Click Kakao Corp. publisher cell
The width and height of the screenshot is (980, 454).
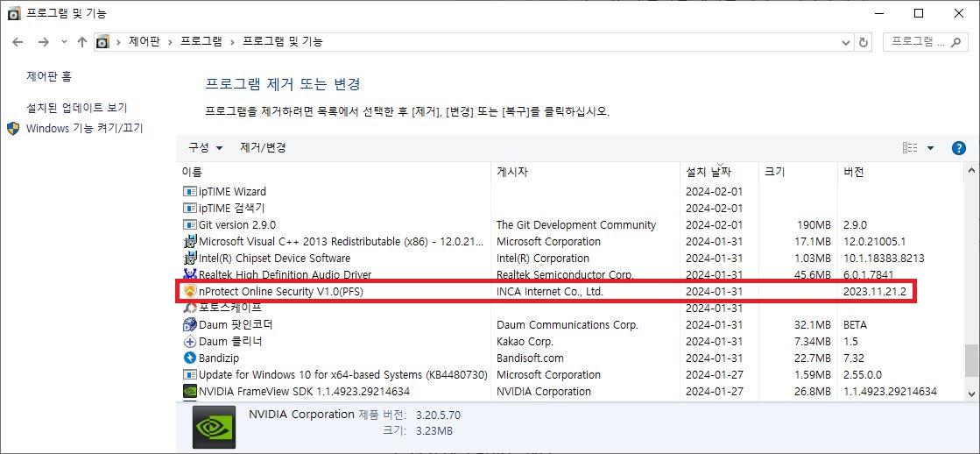(525, 342)
